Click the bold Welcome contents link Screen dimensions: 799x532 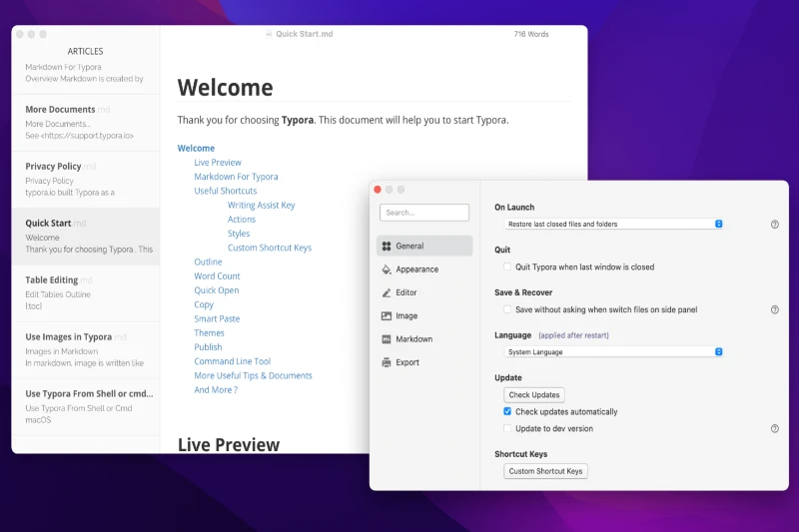(x=196, y=148)
